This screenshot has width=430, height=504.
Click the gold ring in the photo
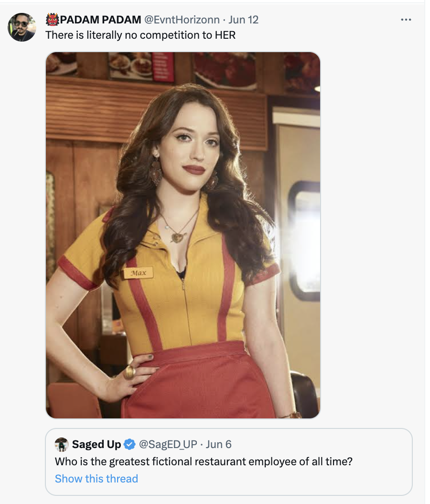click(129, 373)
